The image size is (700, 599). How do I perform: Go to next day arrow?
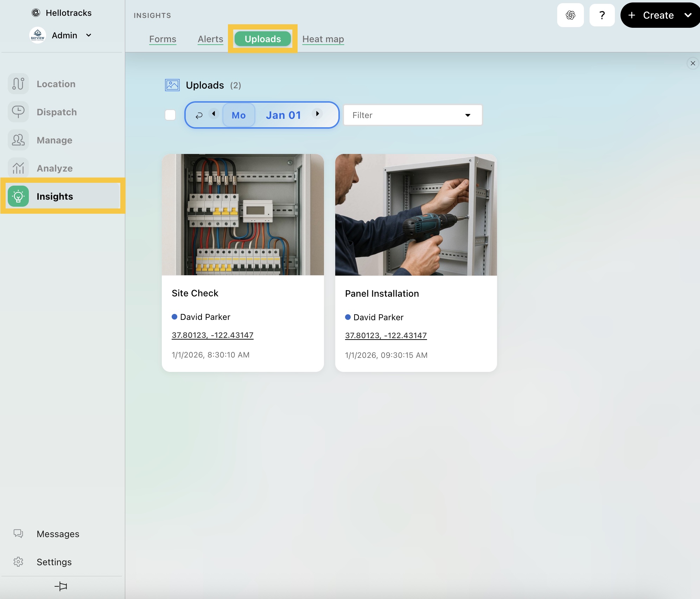click(x=317, y=114)
